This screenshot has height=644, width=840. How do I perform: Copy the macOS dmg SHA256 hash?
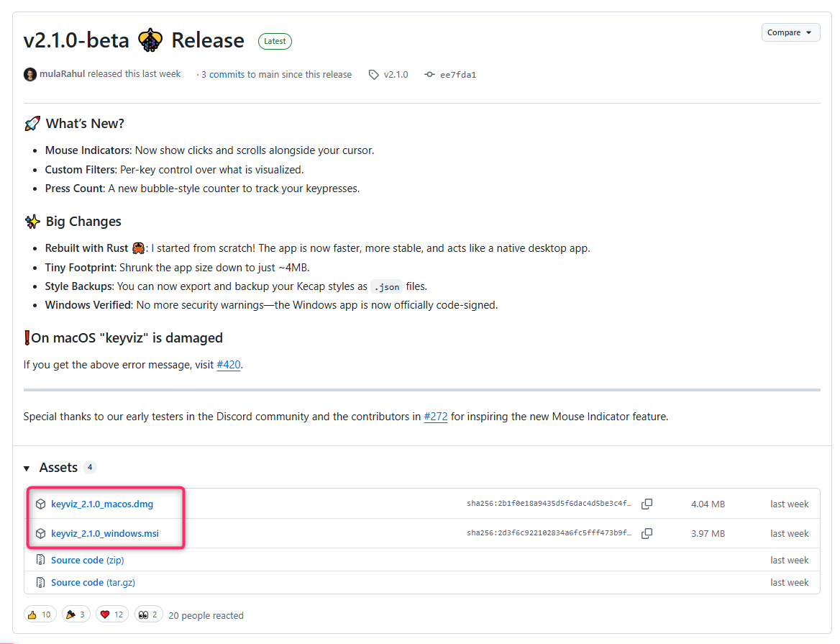click(647, 504)
